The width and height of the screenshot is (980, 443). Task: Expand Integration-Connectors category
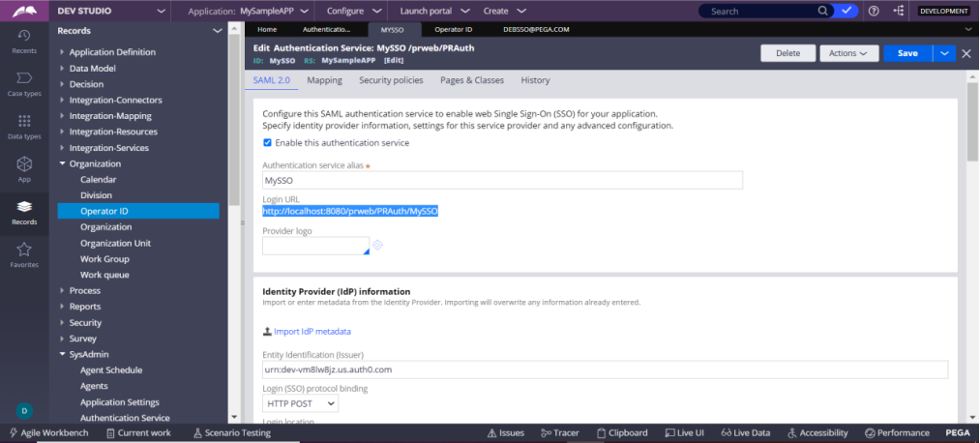[62, 100]
